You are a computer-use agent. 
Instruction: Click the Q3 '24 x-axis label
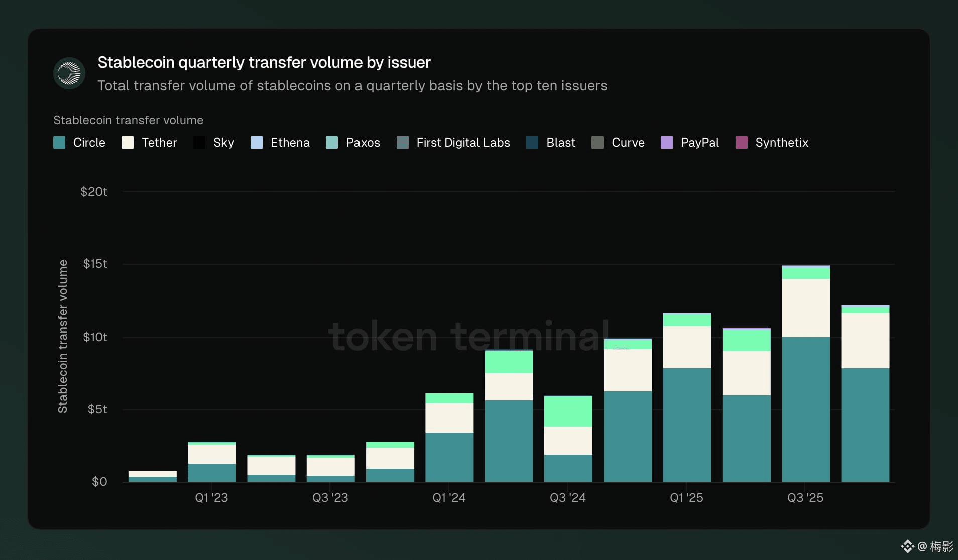567,498
